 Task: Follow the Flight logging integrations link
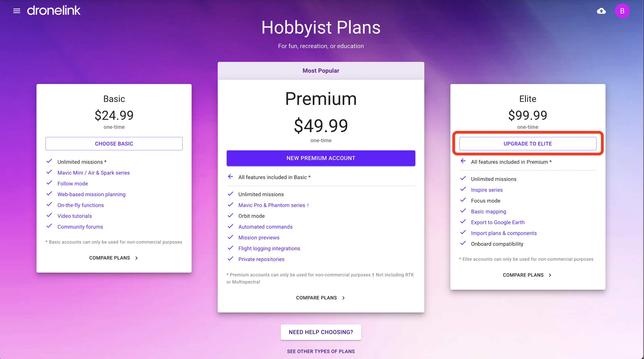269,248
